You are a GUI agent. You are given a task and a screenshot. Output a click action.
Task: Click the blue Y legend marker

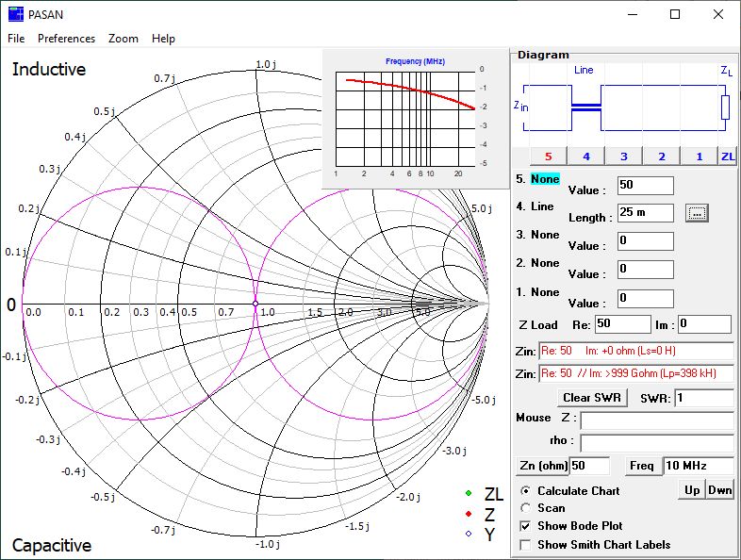469,534
